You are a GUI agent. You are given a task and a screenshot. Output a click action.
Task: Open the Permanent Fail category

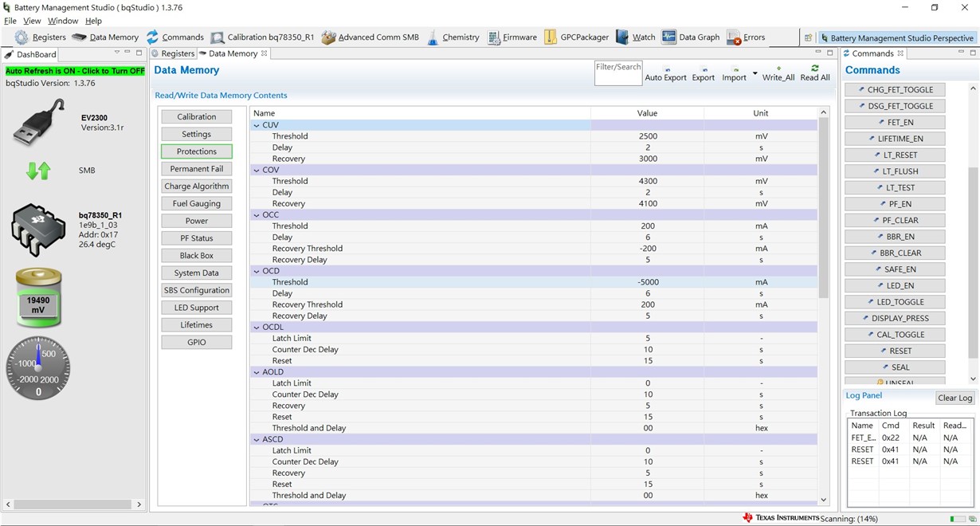pyautogui.click(x=196, y=169)
